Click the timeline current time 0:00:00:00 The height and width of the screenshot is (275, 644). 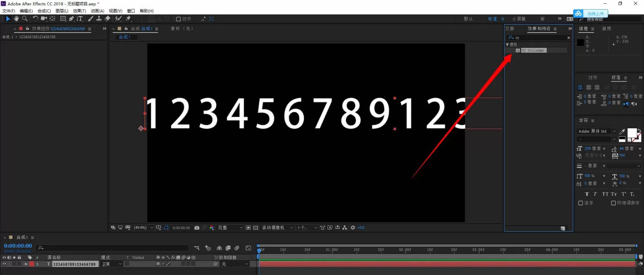(18, 246)
